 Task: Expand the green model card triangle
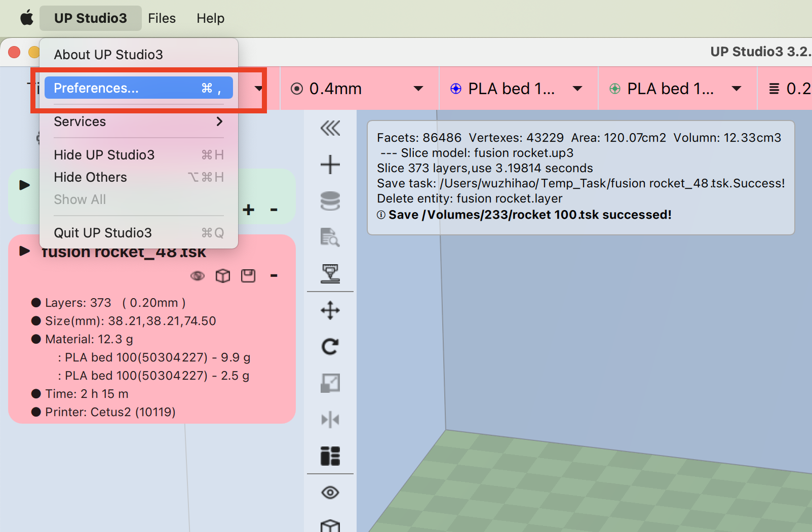pyautogui.click(x=24, y=185)
